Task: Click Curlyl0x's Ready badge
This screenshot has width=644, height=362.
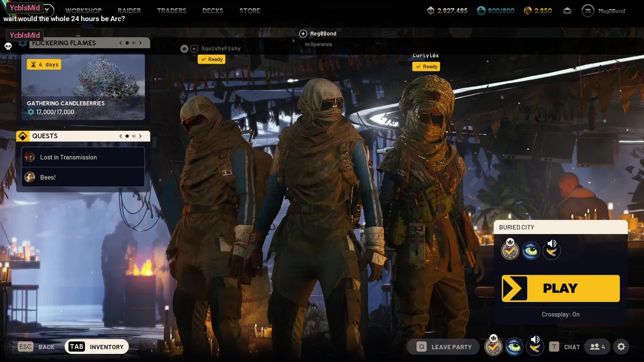Action: [x=426, y=66]
